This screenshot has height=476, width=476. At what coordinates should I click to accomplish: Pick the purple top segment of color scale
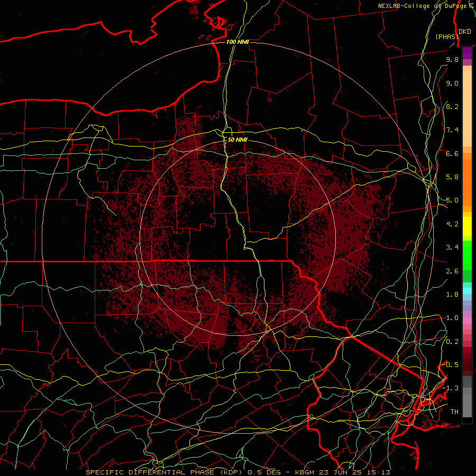coord(467,53)
